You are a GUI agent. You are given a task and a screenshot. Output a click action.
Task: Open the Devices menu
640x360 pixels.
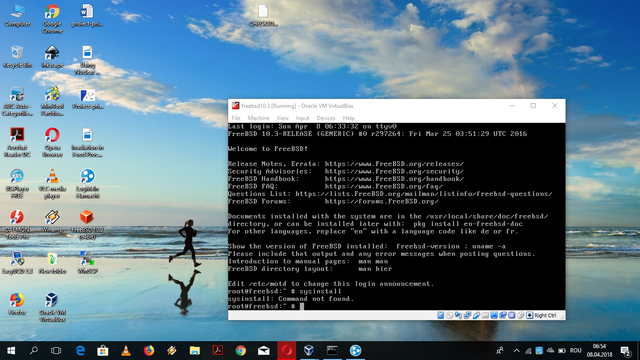[326, 118]
